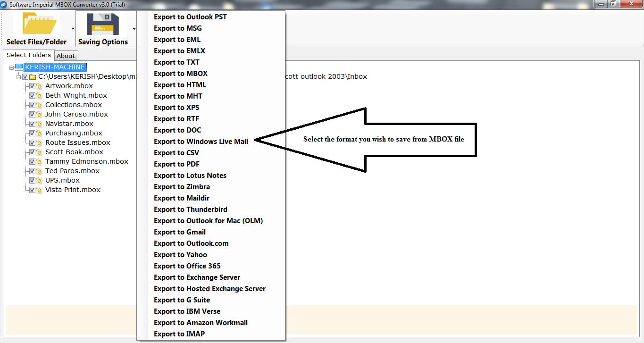Click the Vista Print.mbox file icon

tap(40, 190)
